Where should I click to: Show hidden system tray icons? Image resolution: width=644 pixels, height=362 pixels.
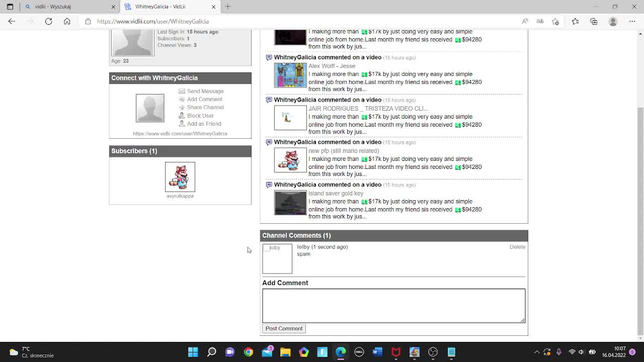pyautogui.click(x=537, y=352)
